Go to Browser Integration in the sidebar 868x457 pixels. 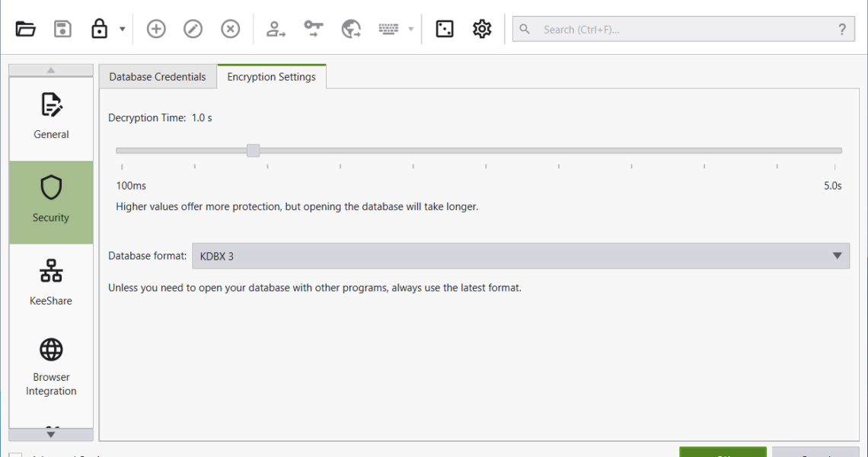point(51,368)
